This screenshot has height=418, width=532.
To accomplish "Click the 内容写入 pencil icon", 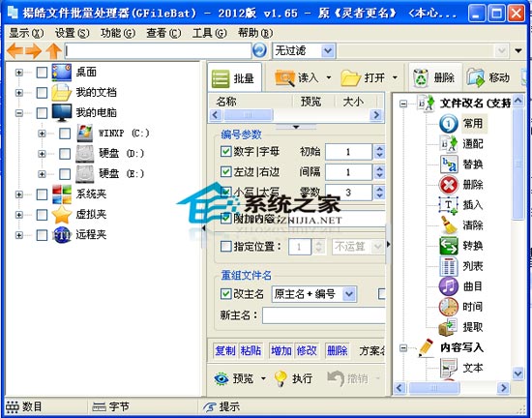I will [426, 347].
